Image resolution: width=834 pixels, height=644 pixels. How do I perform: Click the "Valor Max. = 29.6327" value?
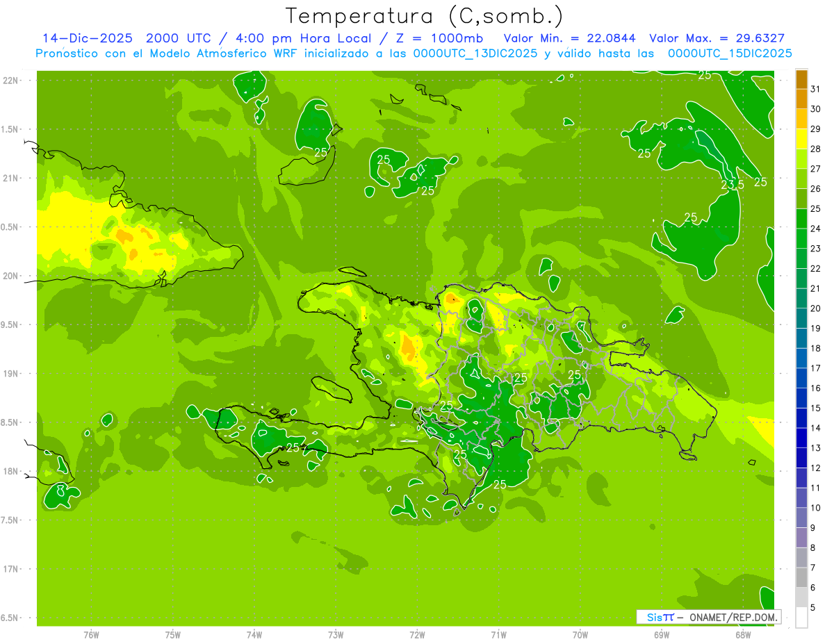717,38
